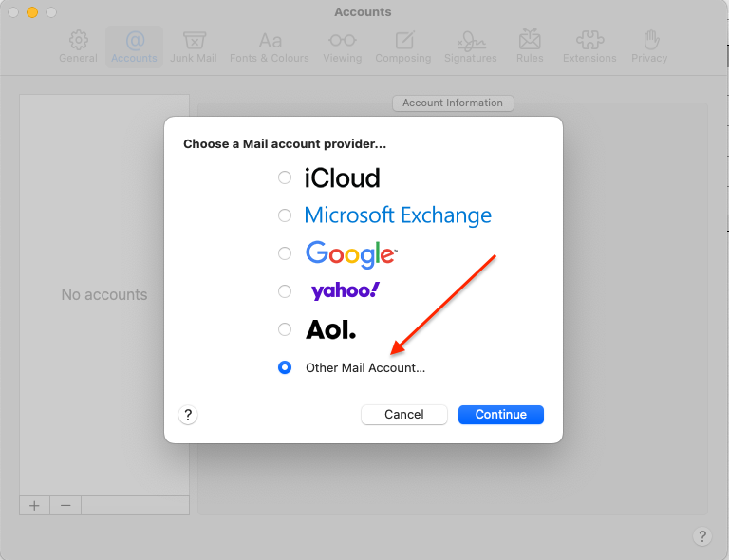Click the Aol. logo

(x=330, y=329)
